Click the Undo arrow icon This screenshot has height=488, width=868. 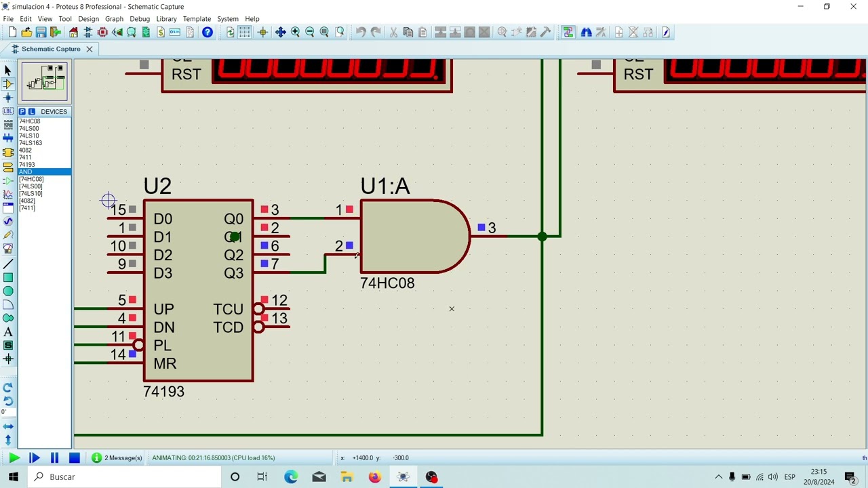[x=361, y=32]
